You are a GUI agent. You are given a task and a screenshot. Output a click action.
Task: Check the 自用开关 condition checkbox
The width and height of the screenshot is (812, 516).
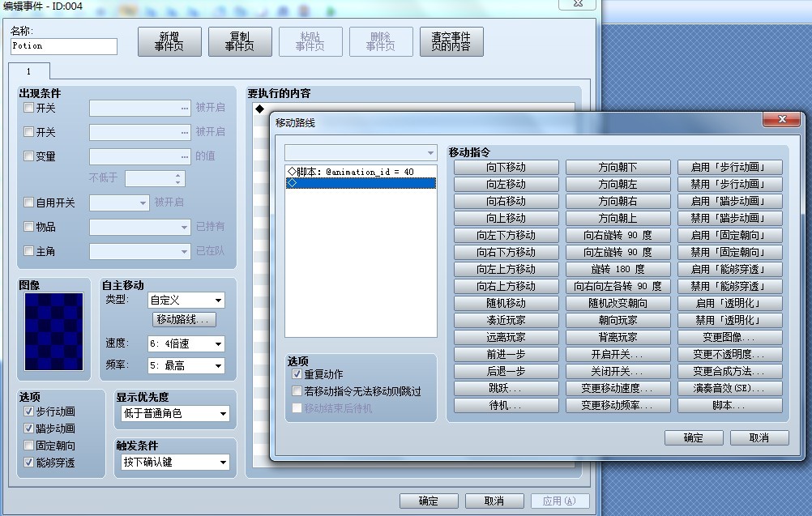coord(29,203)
